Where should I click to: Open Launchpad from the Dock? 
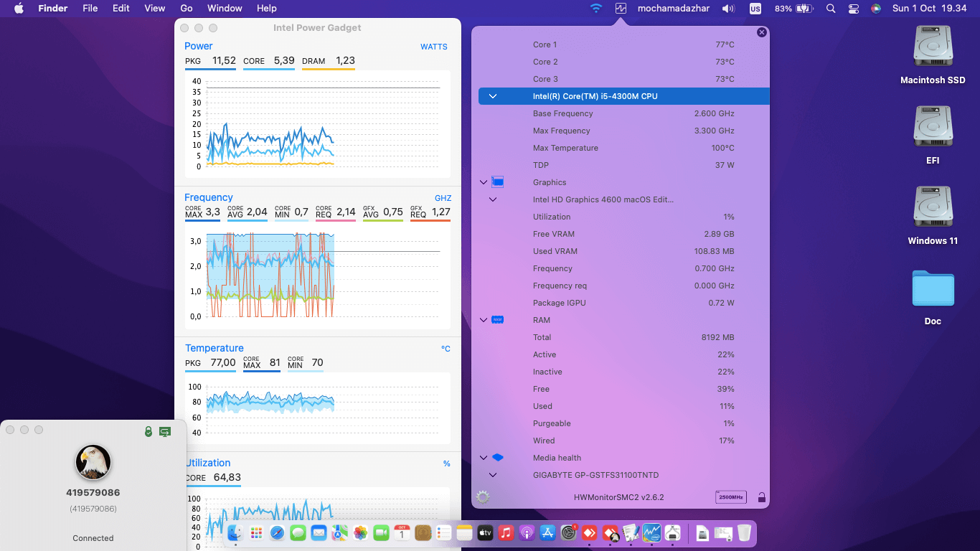(x=256, y=533)
